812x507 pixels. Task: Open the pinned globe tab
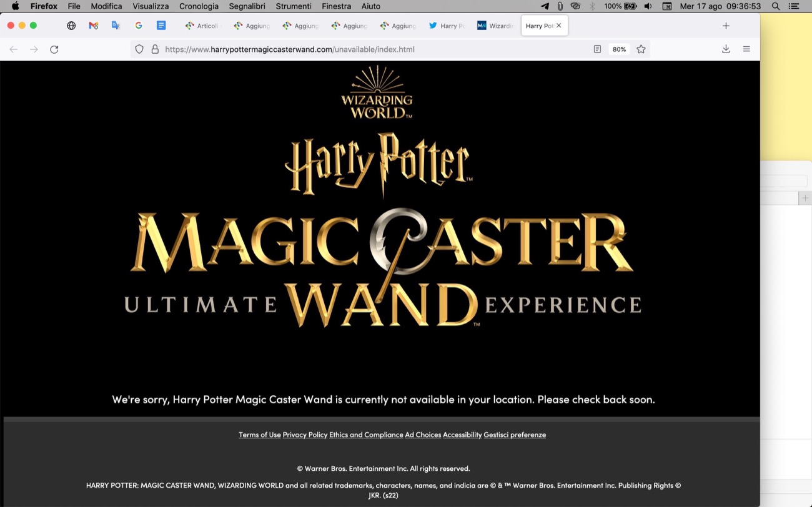[x=71, y=26]
